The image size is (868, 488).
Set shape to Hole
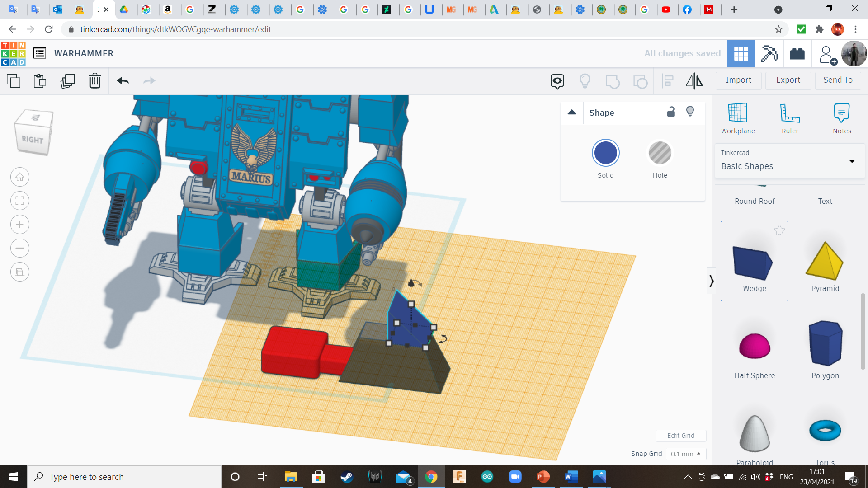tap(660, 153)
